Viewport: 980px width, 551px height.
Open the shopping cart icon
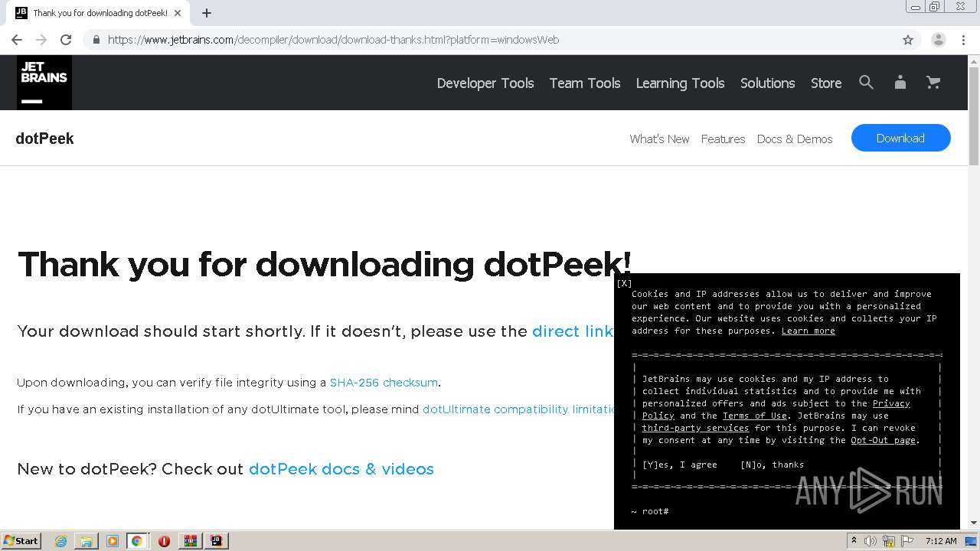pyautogui.click(x=933, y=83)
